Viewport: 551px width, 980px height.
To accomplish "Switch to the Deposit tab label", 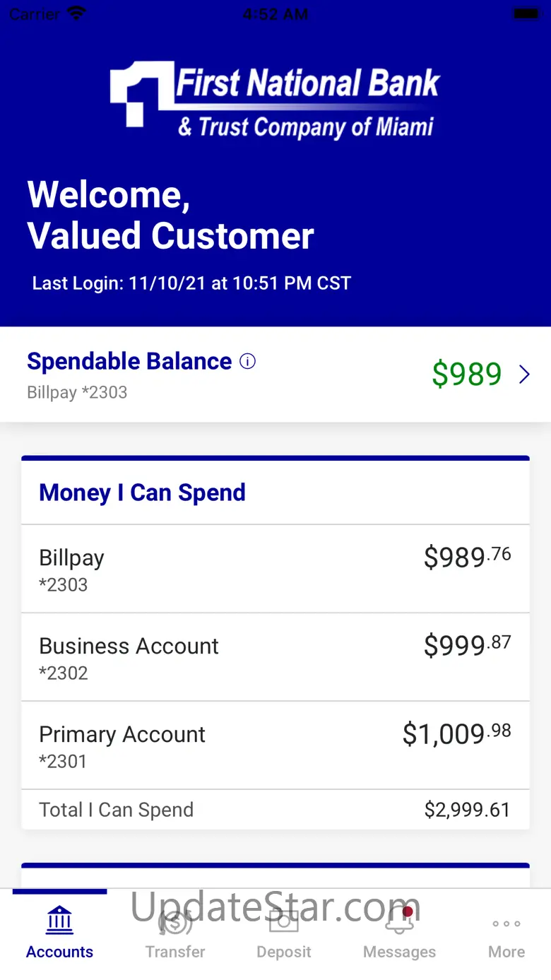I will click(284, 952).
